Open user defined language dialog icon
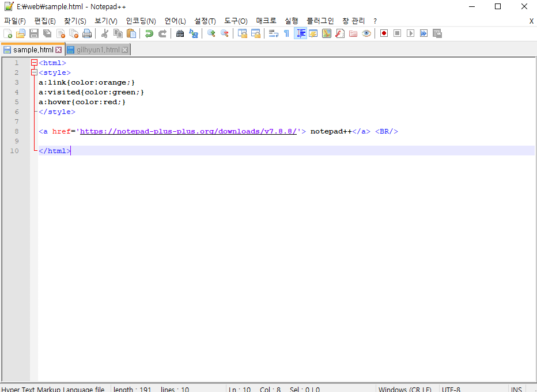 (x=313, y=33)
